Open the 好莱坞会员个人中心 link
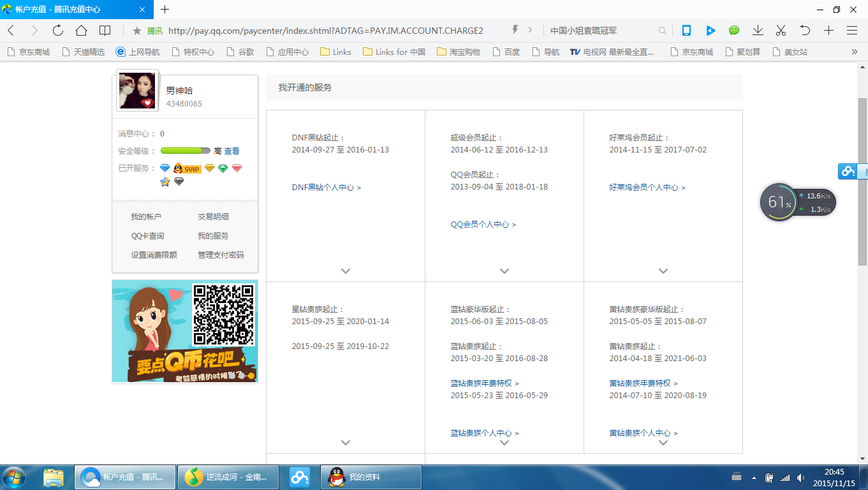Screen dimensions: 868x490 (x=647, y=188)
